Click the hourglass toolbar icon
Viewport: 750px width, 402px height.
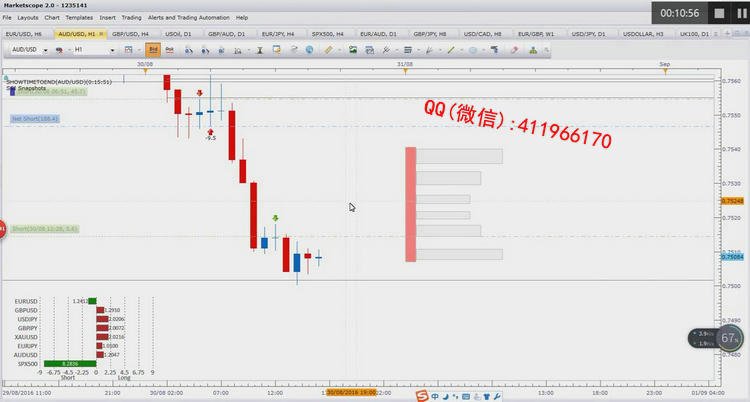pyautogui.click(x=260, y=50)
